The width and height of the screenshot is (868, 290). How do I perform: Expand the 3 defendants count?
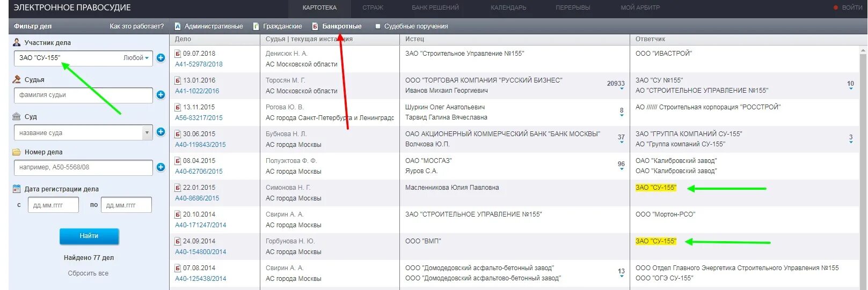tap(851, 138)
